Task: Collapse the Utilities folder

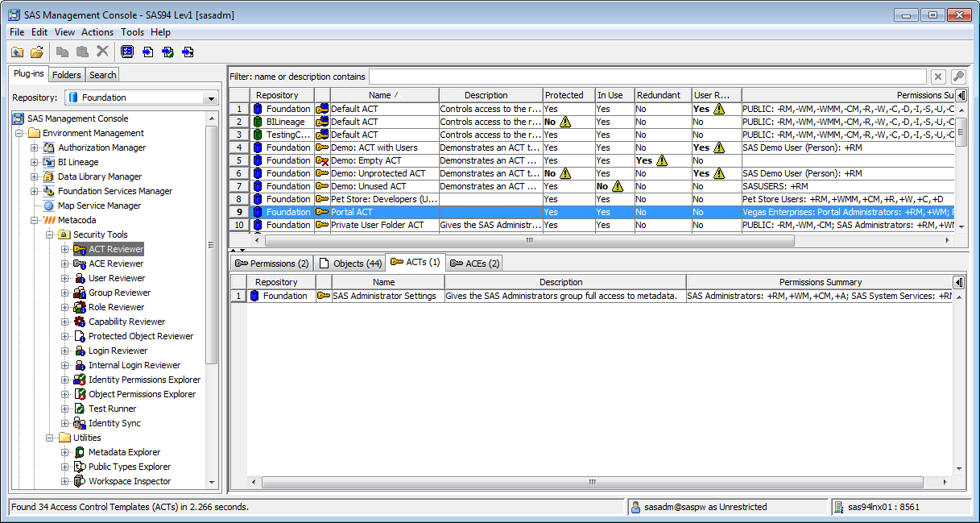Action: tap(50, 438)
